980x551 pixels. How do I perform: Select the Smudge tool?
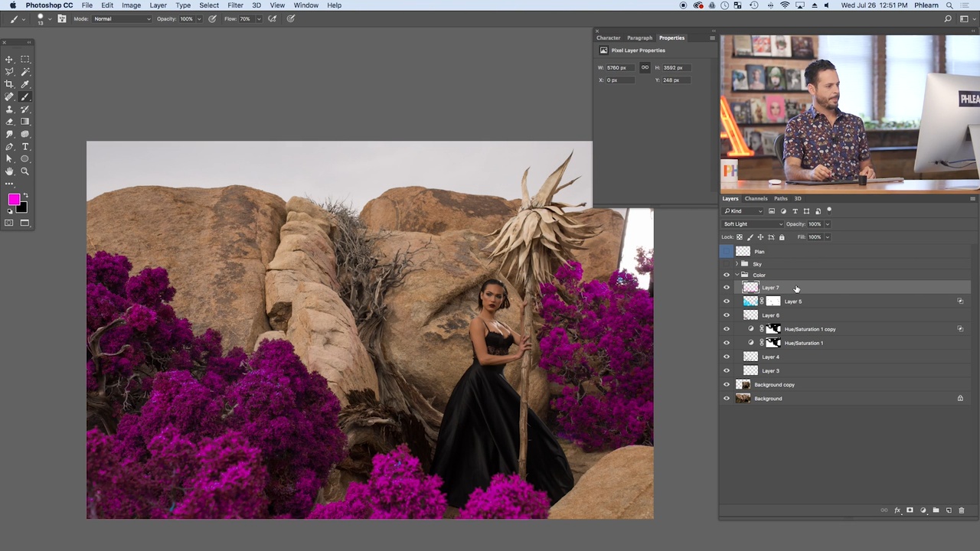9,134
